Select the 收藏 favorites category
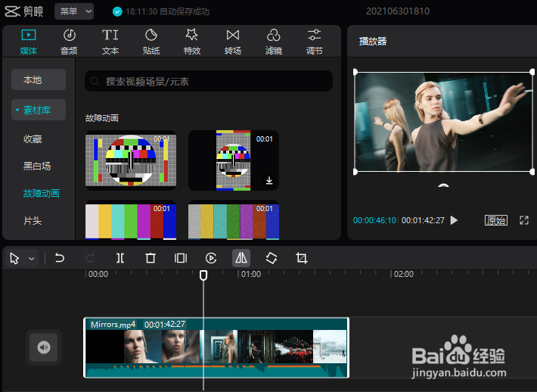This screenshot has width=537, height=392. (33, 138)
